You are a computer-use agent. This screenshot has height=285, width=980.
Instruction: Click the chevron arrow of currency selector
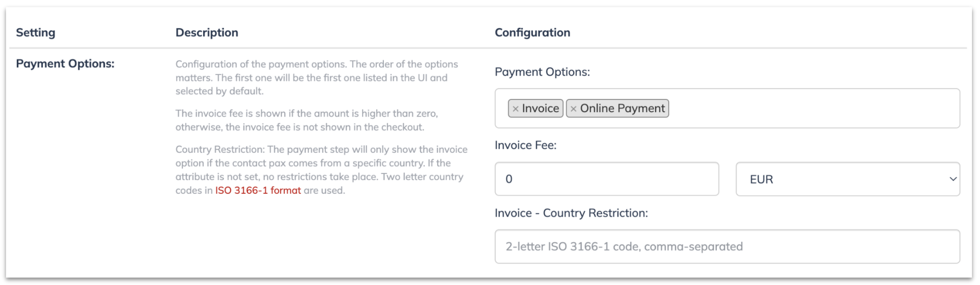pyautogui.click(x=953, y=179)
